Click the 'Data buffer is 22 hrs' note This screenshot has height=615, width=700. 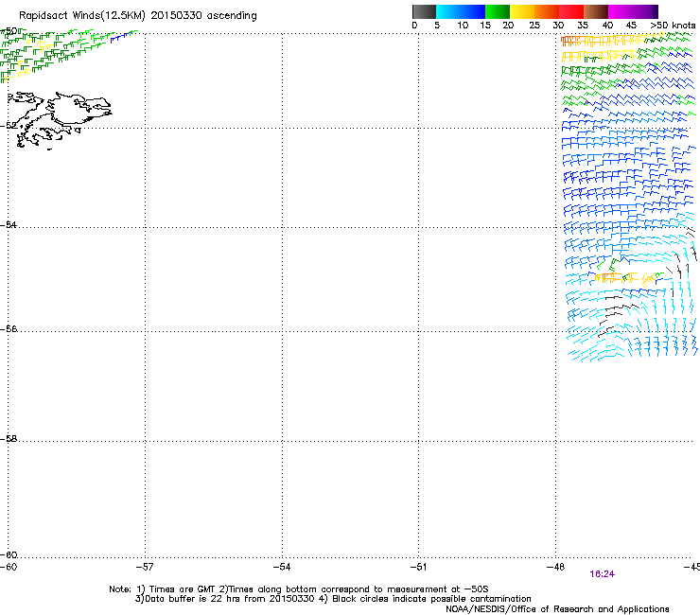click(x=333, y=599)
